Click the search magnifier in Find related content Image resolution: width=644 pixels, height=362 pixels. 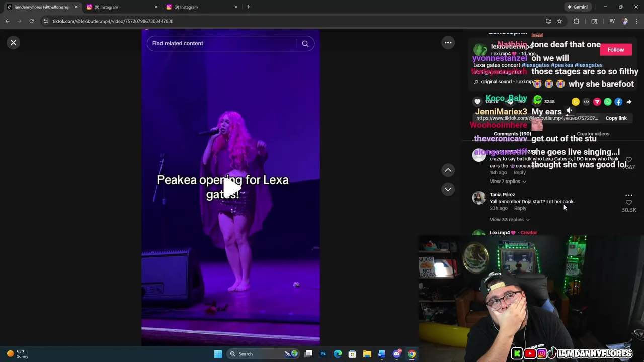[305, 44]
